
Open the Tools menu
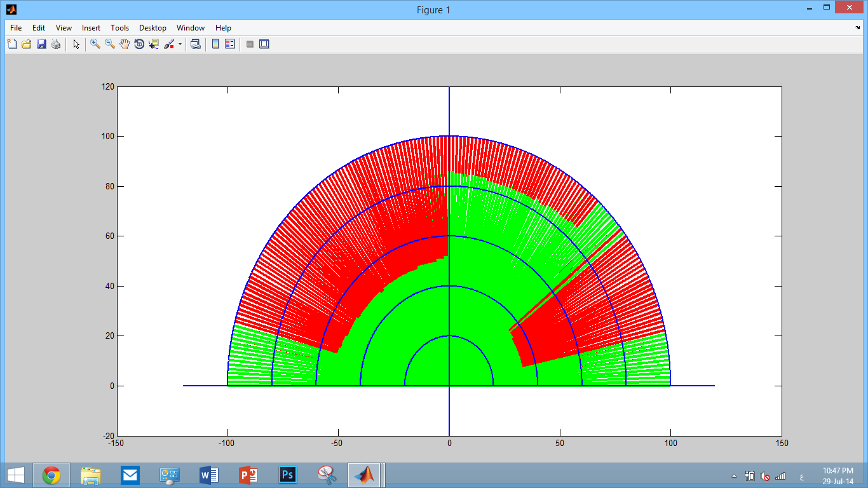[x=119, y=27]
